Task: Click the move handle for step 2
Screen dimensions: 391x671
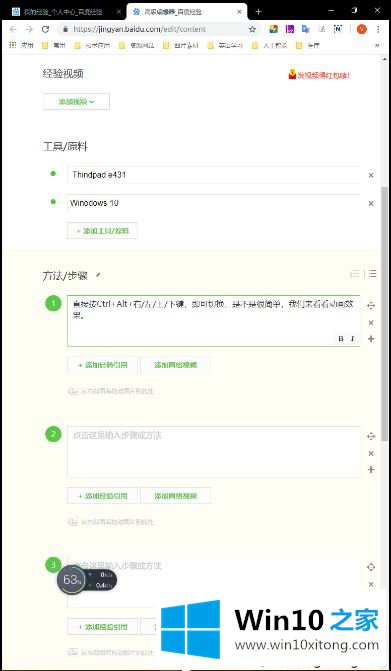Action: coord(371,436)
